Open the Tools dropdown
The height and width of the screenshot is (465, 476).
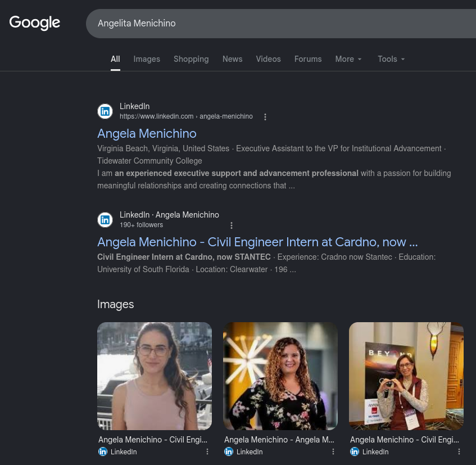click(391, 59)
